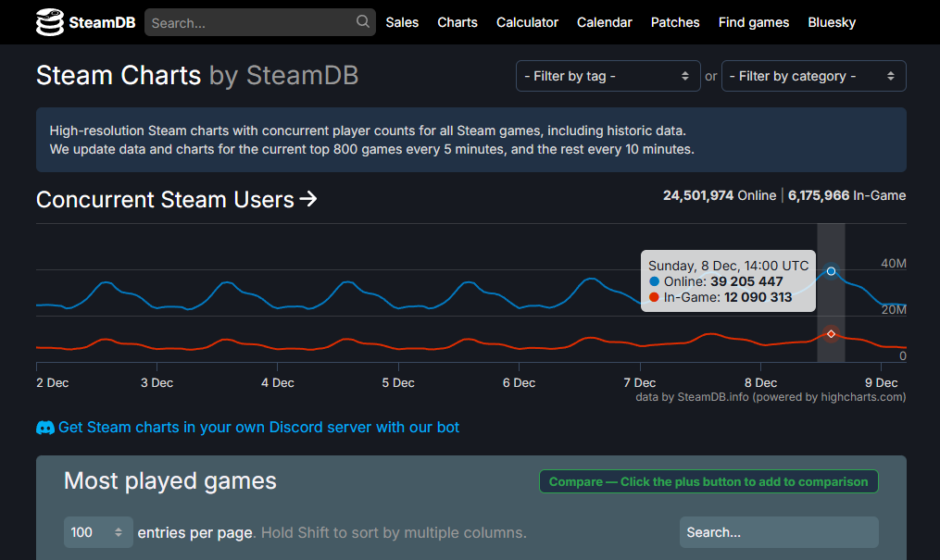The image size is (940, 560).
Task: Click tooltip Online value 39 205 447
Action: point(746,281)
